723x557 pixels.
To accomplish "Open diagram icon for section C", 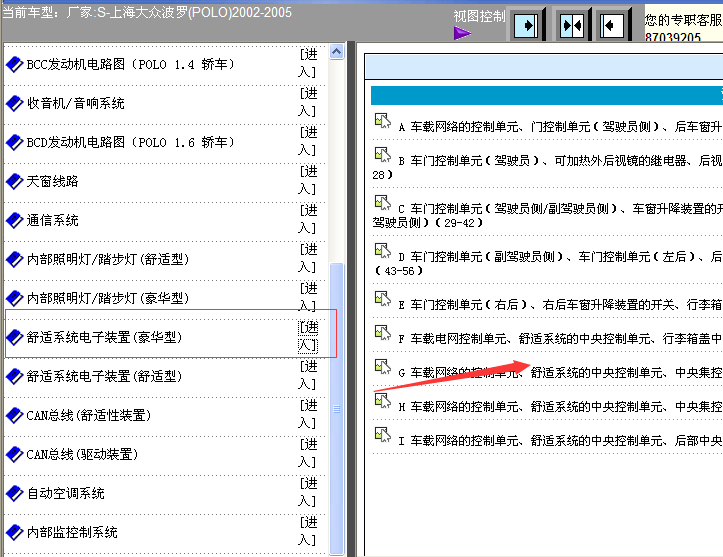I will pyautogui.click(x=383, y=203).
